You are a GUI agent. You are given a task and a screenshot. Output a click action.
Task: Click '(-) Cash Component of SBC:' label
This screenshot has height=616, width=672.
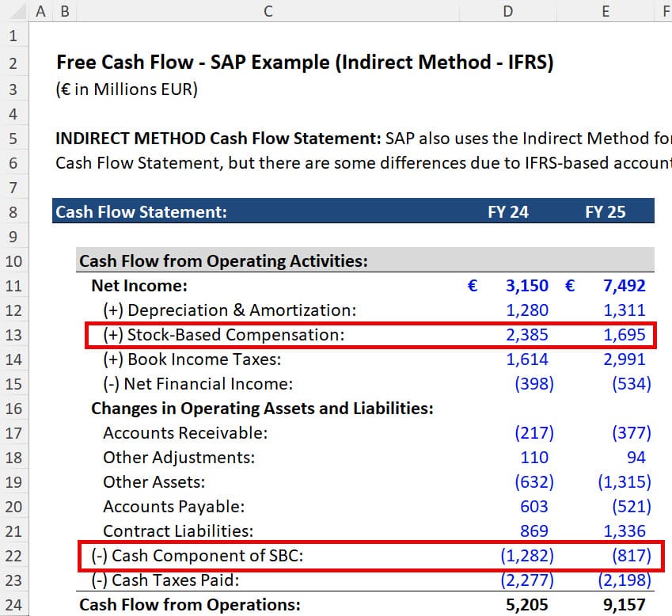197,556
